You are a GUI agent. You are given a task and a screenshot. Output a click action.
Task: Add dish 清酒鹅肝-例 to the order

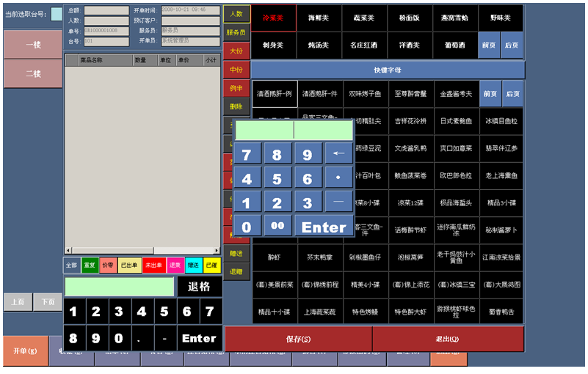tap(275, 94)
